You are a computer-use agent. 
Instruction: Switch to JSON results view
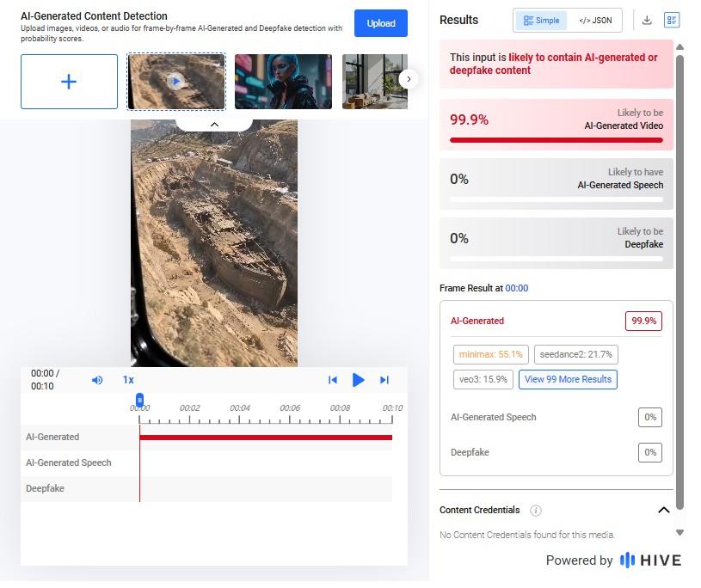(595, 21)
